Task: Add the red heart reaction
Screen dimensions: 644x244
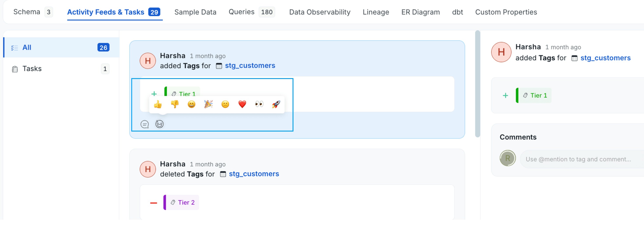Action: click(242, 104)
